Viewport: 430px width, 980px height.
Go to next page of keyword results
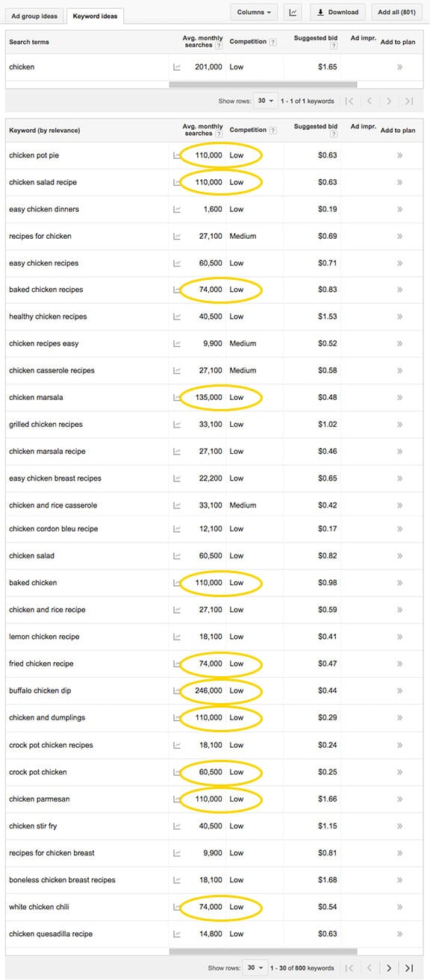pyautogui.click(x=389, y=967)
